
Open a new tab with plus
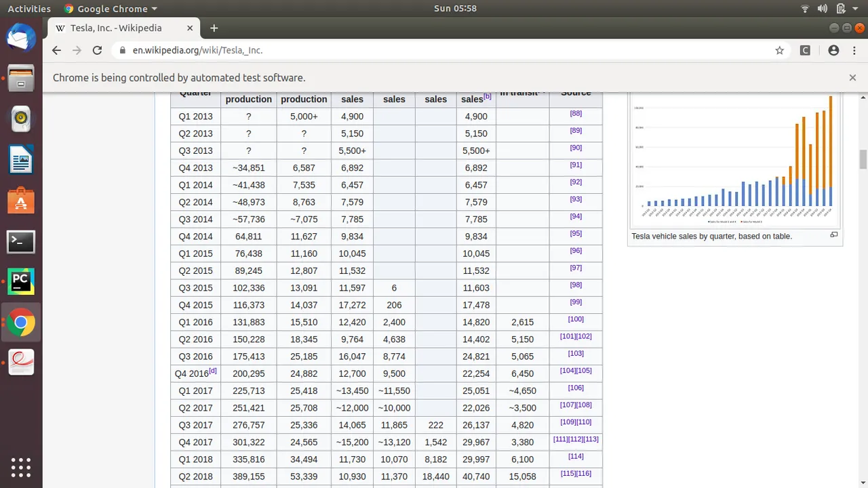point(214,28)
